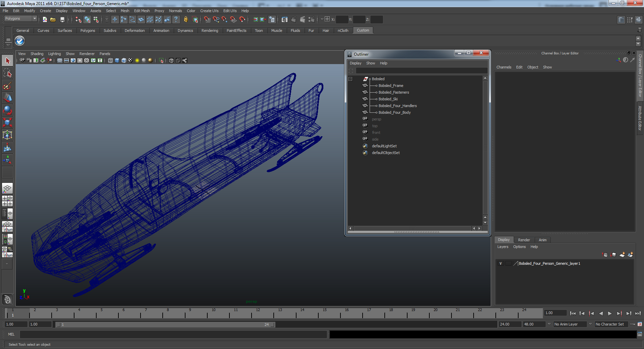Step to next key button
The height and width of the screenshot is (349, 644).
click(619, 313)
